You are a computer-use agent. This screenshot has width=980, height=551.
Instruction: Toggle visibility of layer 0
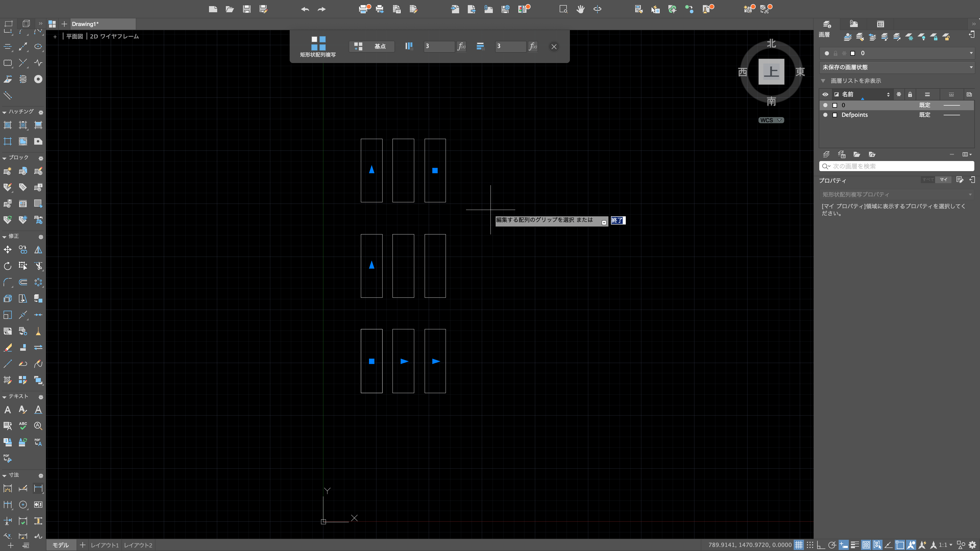[x=825, y=105]
